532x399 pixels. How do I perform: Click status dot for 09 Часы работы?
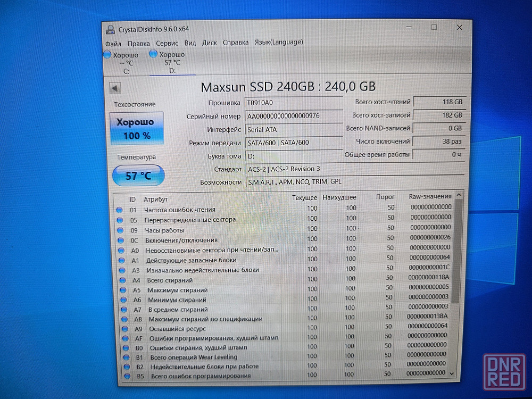tap(120, 230)
